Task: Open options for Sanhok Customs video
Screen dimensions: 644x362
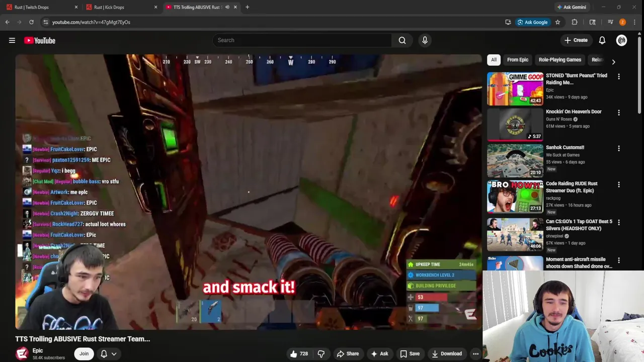Action: 619,148
